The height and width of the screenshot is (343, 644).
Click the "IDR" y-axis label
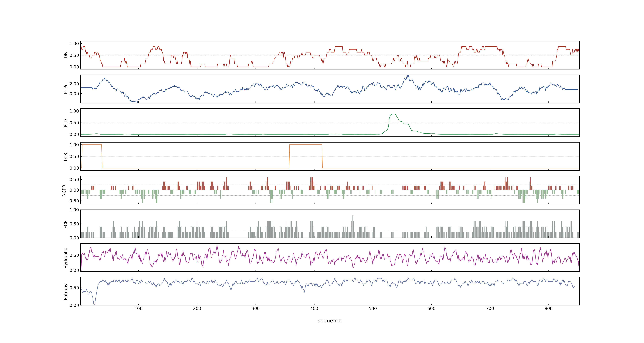click(66, 55)
